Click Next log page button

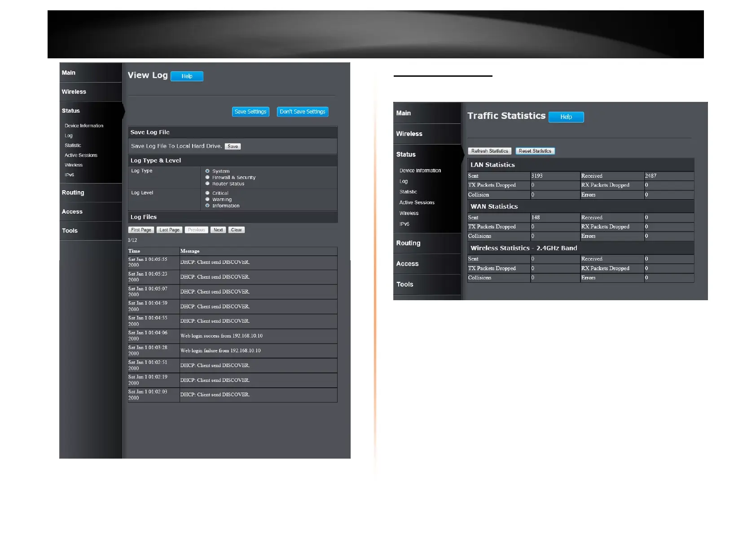pos(218,230)
